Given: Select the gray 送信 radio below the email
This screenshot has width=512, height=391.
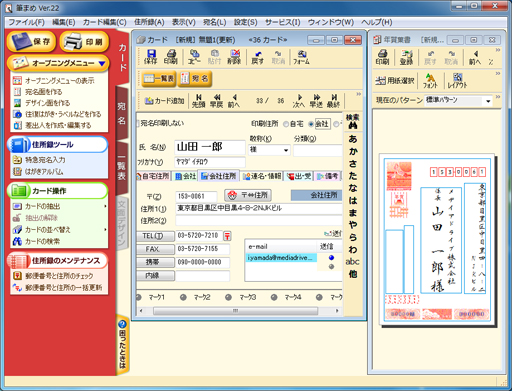Looking at the screenshot, I should pyautogui.click(x=331, y=266).
